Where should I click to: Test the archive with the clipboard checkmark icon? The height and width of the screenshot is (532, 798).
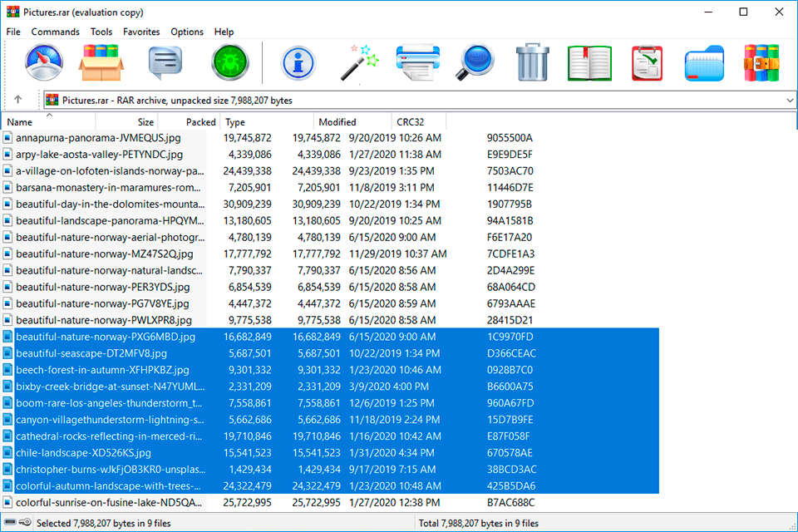tap(647, 62)
